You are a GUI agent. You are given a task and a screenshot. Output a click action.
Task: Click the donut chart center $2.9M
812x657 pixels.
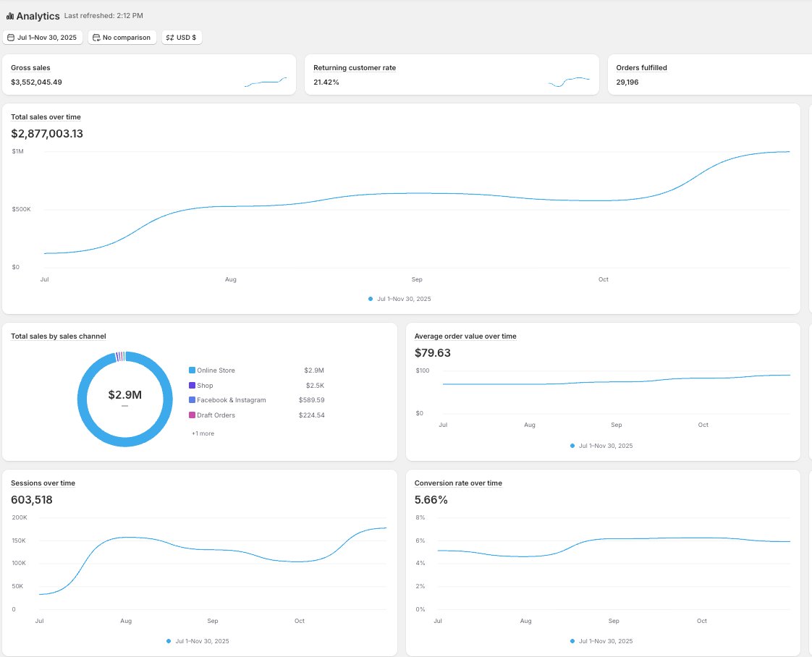pos(124,394)
